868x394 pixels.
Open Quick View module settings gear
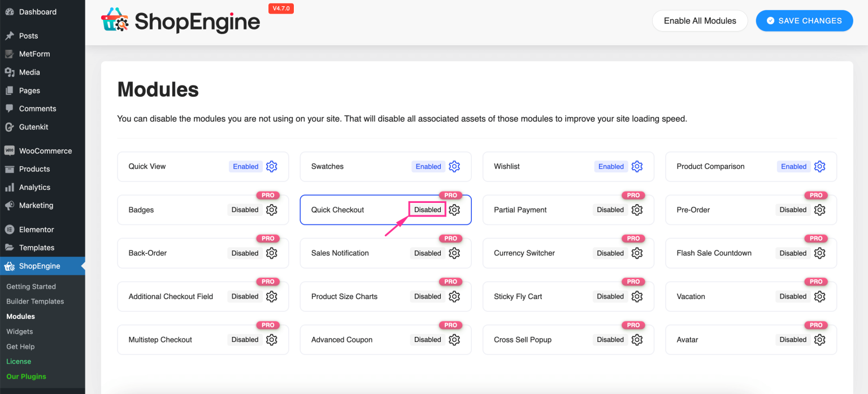pyautogui.click(x=271, y=166)
